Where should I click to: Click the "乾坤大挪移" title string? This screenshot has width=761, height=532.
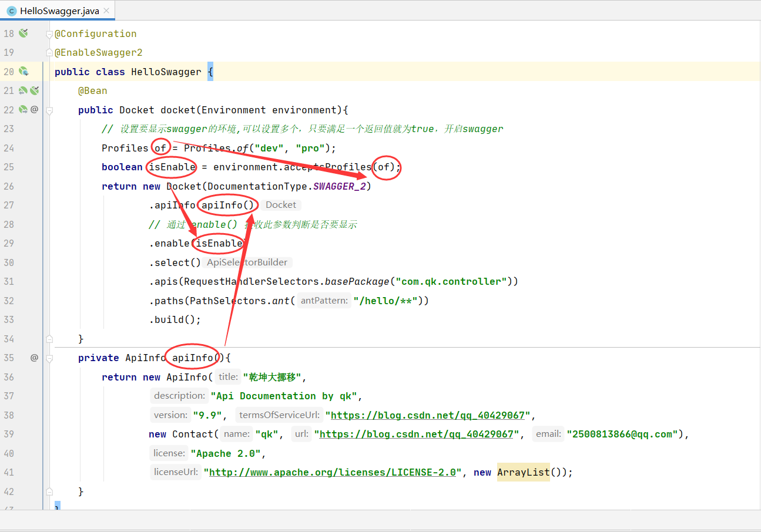(272, 377)
